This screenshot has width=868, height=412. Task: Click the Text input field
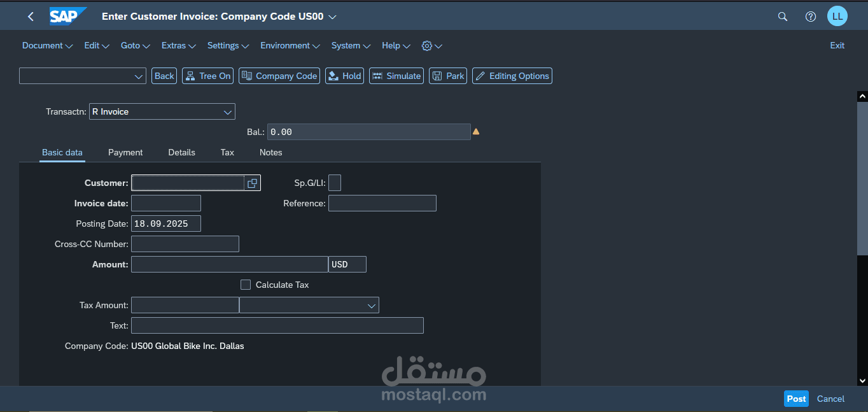point(277,326)
